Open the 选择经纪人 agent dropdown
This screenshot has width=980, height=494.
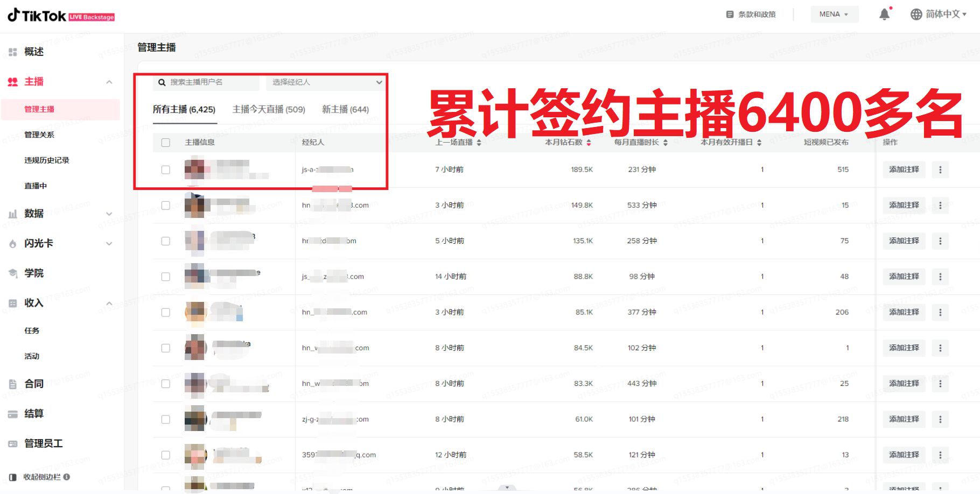[325, 82]
